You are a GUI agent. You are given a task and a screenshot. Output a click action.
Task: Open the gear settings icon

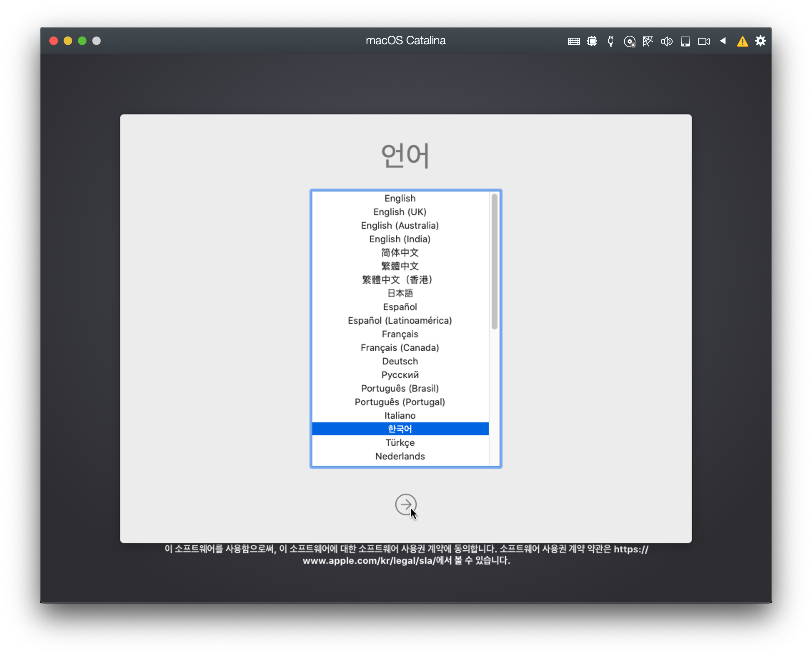coord(761,41)
